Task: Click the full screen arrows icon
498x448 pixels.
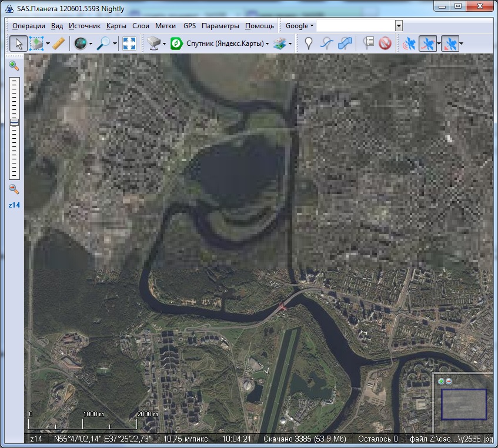Action: (x=129, y=44)
